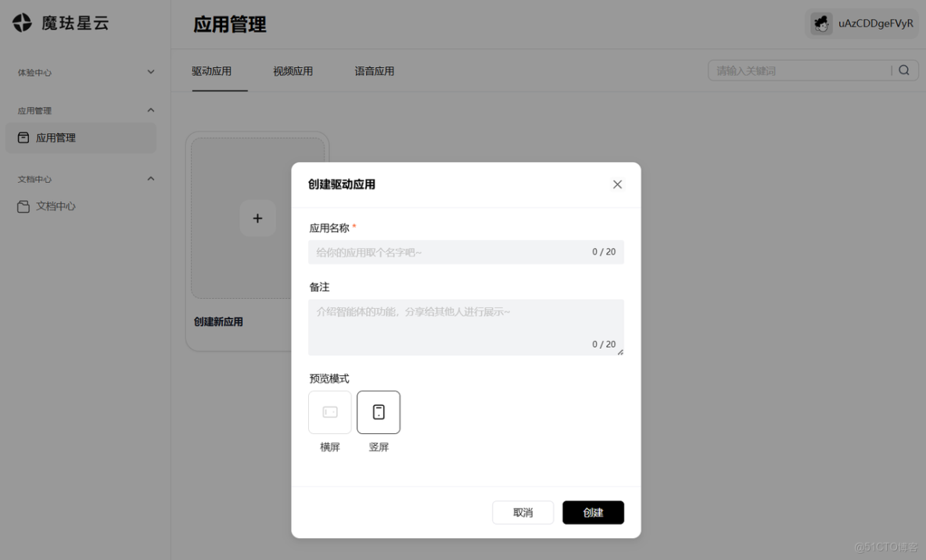This screenshot has width=926, height=560.
Task: Click the 应用管理 sidebar folder icon
Action: click(21, 138)
